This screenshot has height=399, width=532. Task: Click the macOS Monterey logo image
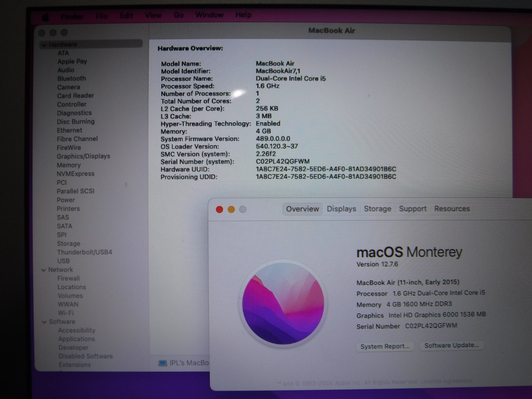click(x=283, y=303)
